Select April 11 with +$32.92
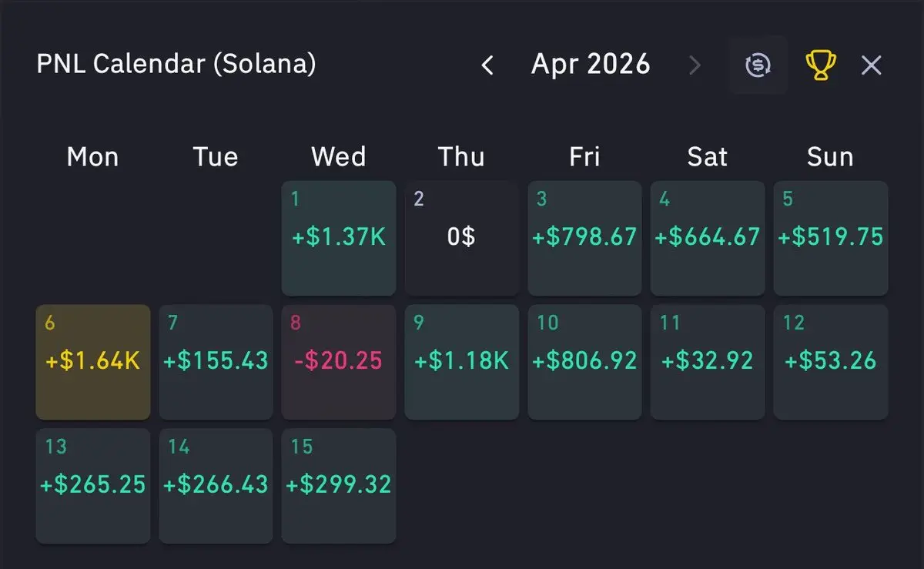 point(708,362)
